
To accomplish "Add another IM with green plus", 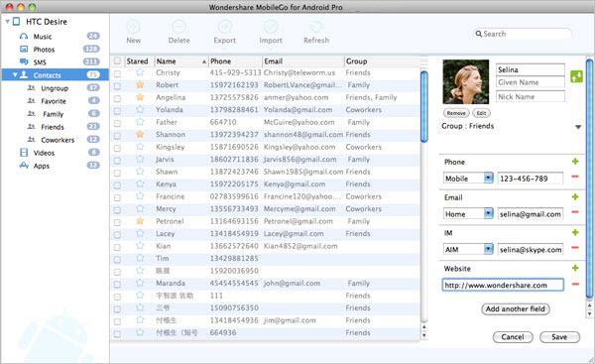I will [575, 232].
